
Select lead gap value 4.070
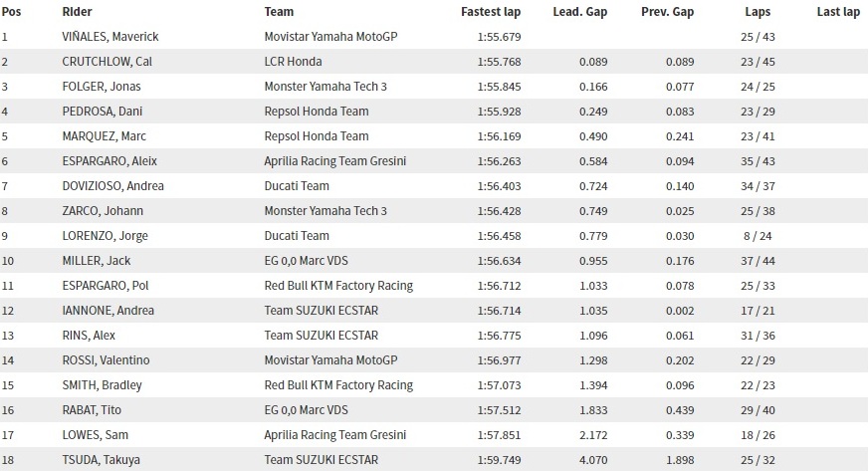point(593,460)
